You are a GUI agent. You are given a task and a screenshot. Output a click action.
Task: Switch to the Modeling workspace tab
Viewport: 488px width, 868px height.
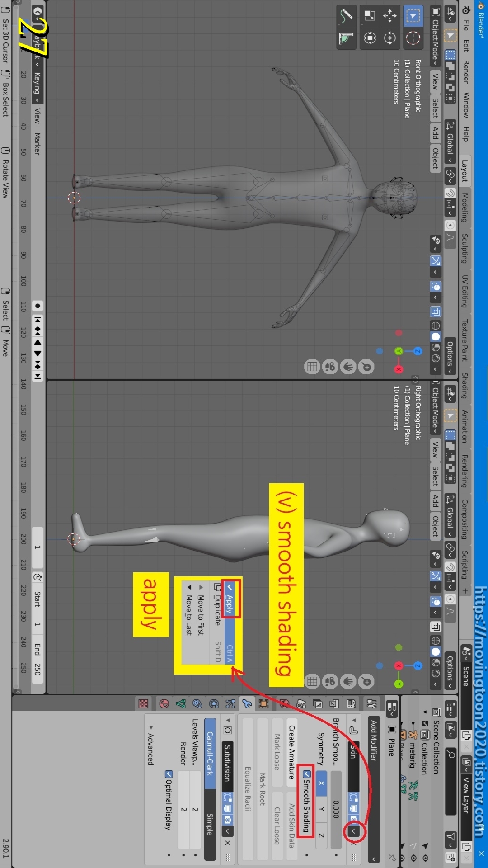(x=465, y=207)
